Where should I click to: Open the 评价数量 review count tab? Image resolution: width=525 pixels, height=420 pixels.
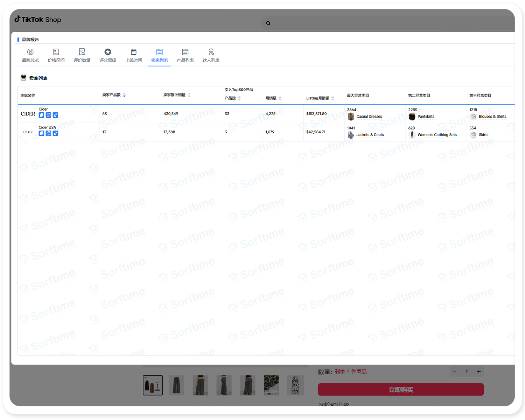pyautogui.click(x=82, y=56)
